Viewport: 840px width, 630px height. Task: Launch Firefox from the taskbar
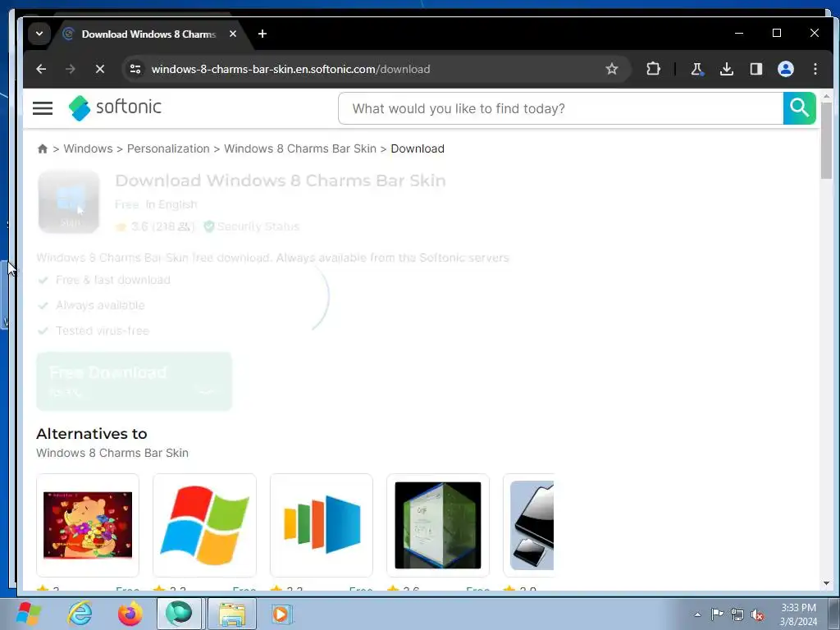pos(130,614)
